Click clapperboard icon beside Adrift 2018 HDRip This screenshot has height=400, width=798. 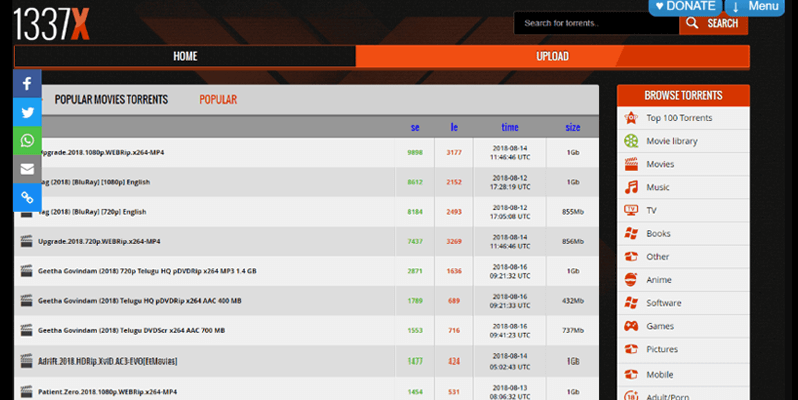[26, 361]
